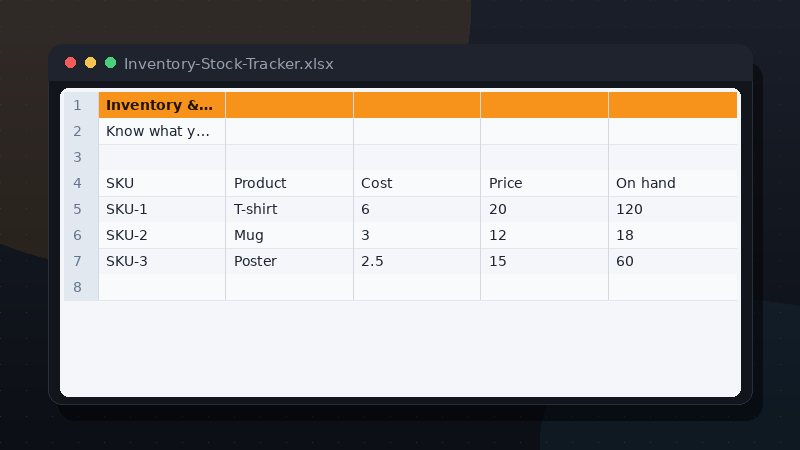Click the yellow minimize window button
The height and width of the screenshot is (450, 800).
90,63
